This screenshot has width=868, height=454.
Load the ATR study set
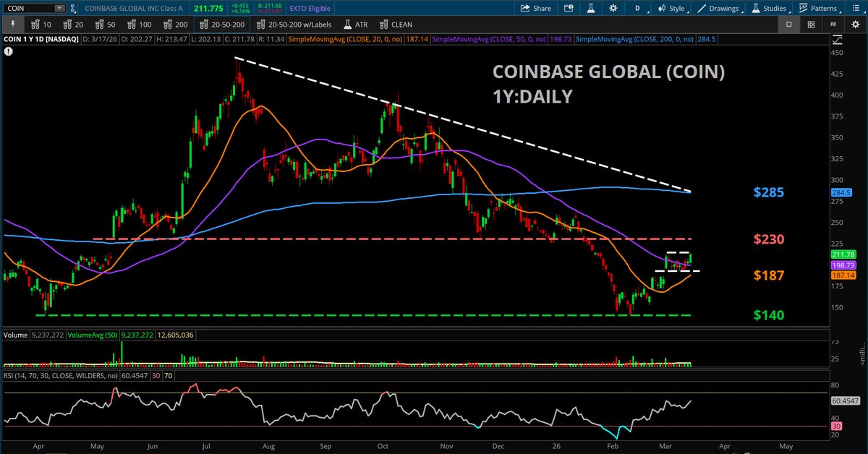click(355, 24)
